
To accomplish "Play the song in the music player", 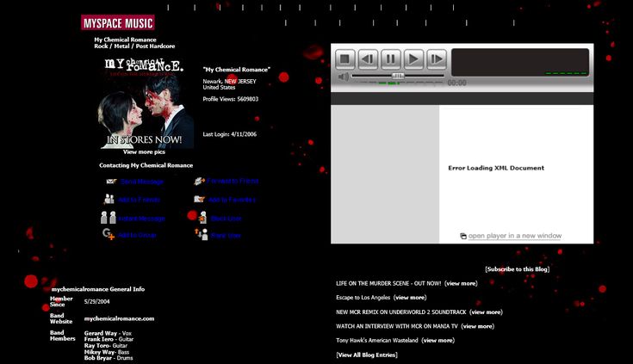I will (413, 59).
